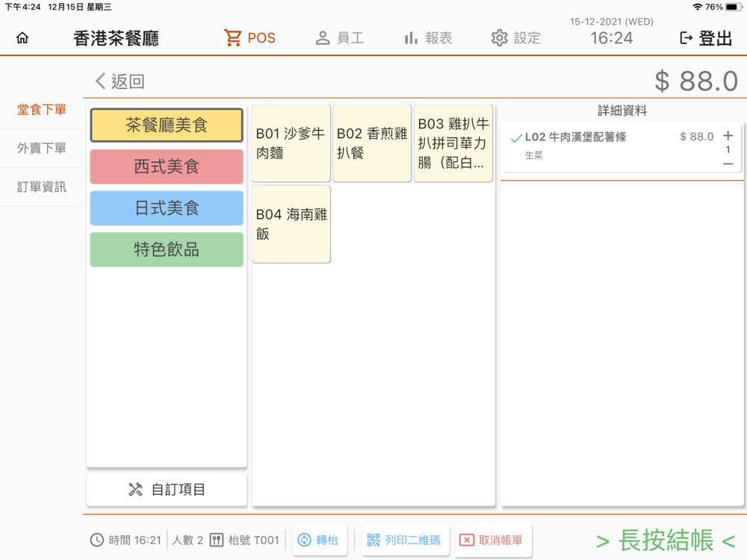Choose the blue 日式美食 category
The width and height of the screenshot is (747, 560).
167,208
